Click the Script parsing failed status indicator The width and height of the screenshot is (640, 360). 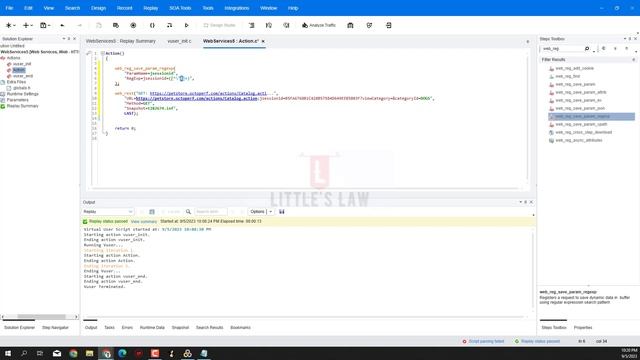(483, 341)
